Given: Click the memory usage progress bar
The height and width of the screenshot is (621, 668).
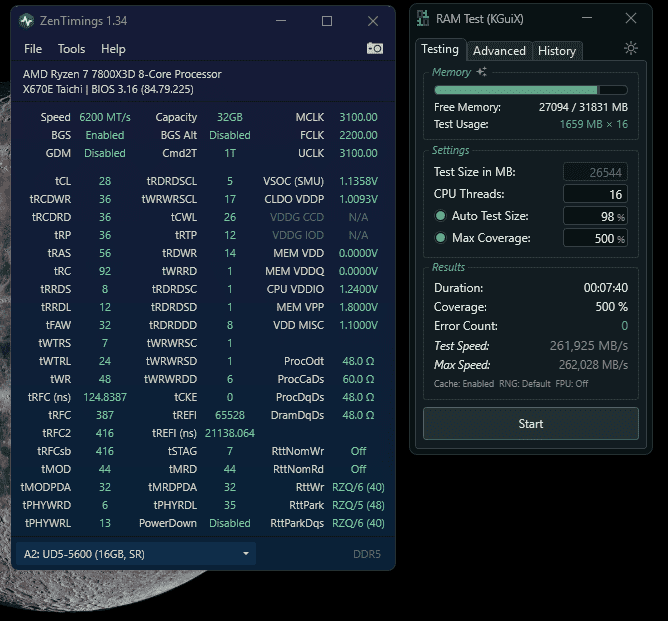Looking at the screenshot, I should point(531,90).
